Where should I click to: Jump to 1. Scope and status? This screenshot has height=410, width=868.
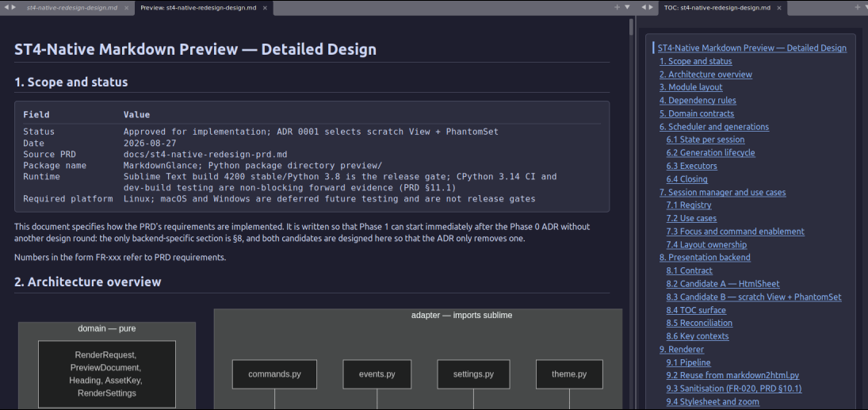(x=696, y=62)
